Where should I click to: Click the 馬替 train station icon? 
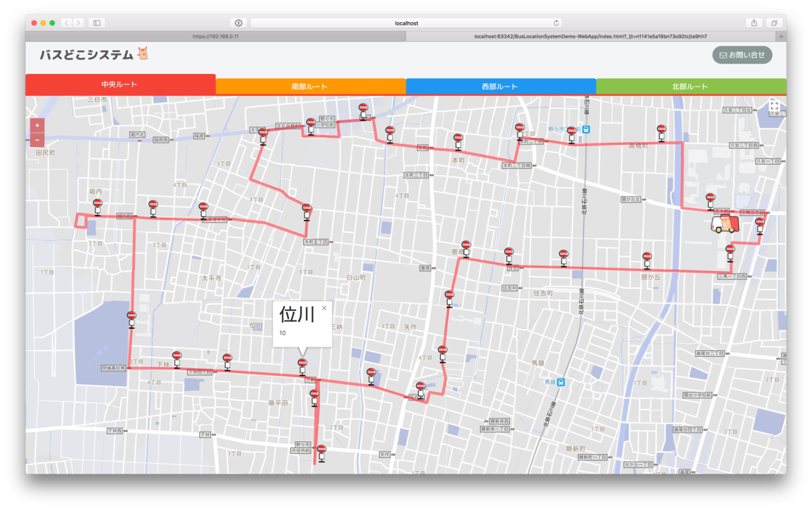[x=561, y=382]
